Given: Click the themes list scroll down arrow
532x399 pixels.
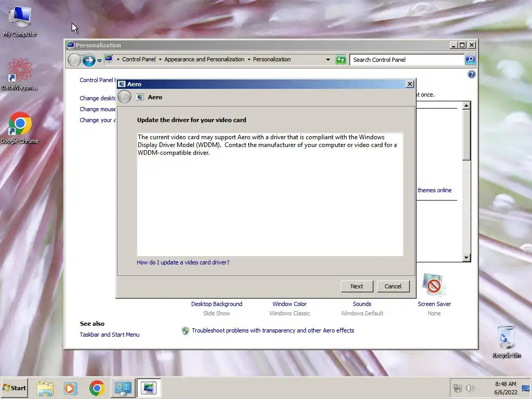Looking at the screenshot, I should (x=467, y=258).
